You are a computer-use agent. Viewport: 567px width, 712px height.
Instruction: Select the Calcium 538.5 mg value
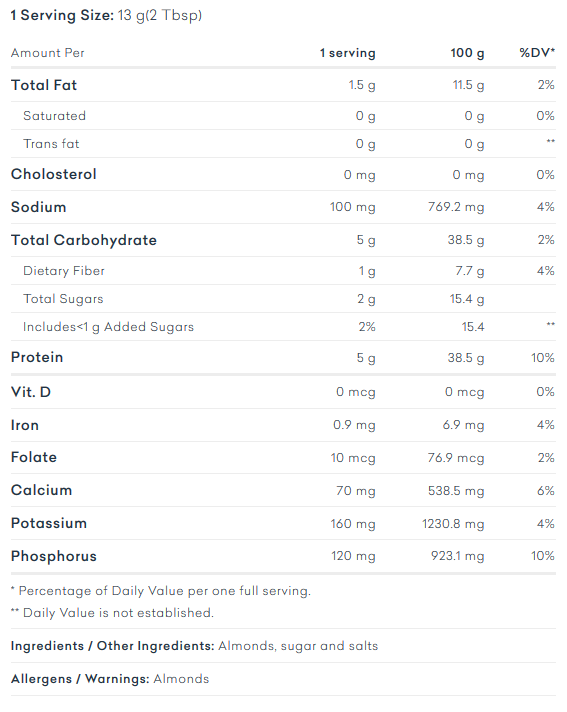pyautogui.click(x=456, y=491)
